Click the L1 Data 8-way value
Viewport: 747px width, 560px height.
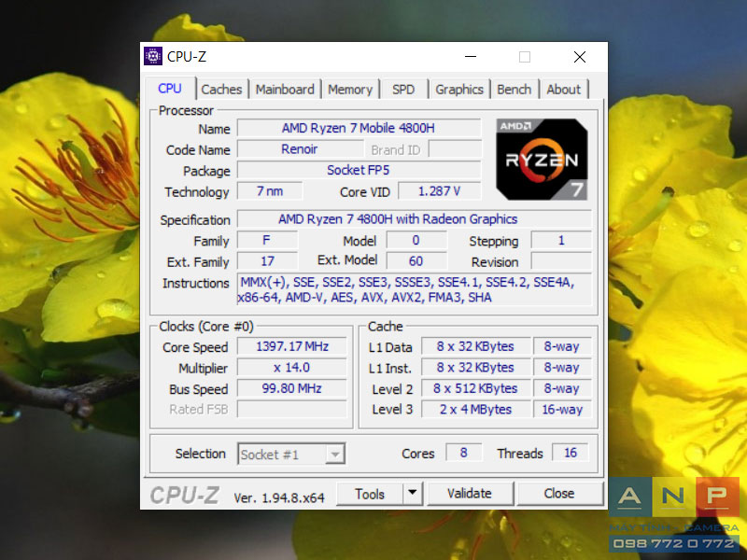click(x=562, y=346)
